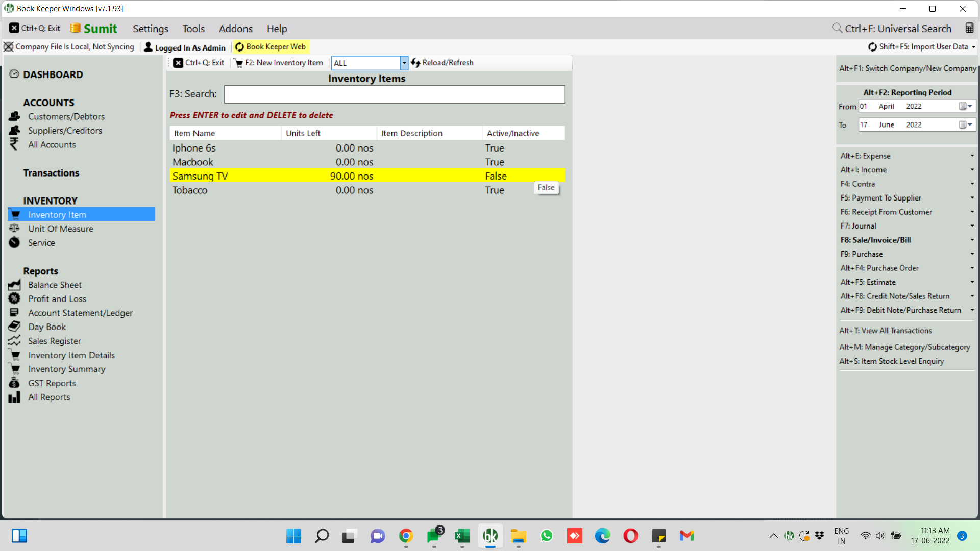
Task: Select the Samsung TV inventory row
Action: coord(367,176)
